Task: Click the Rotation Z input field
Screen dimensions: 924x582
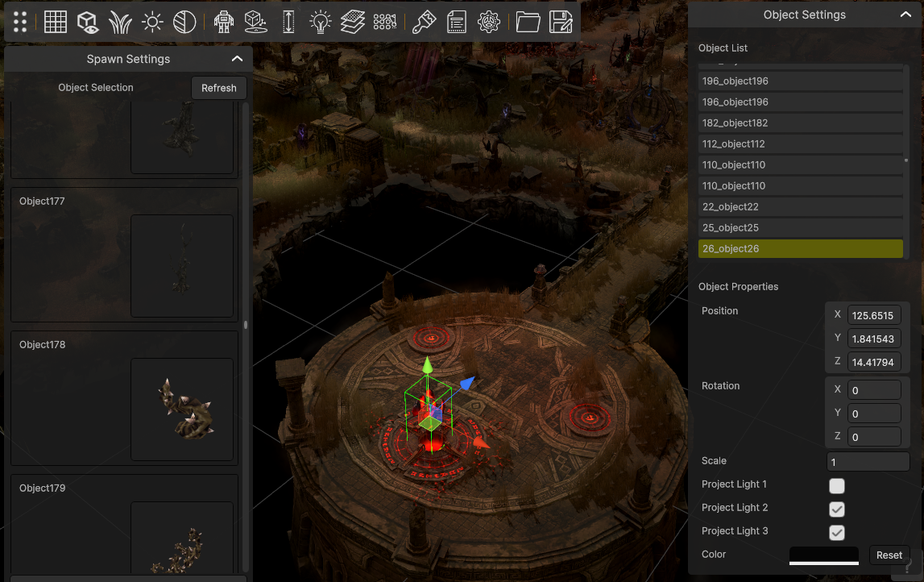Action: click(874, 437)
